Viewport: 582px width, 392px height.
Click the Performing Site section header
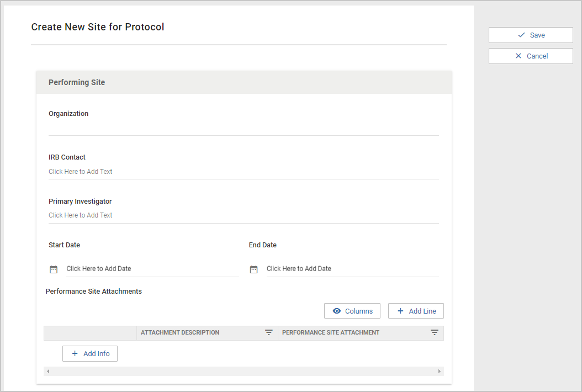click(244, 82)
